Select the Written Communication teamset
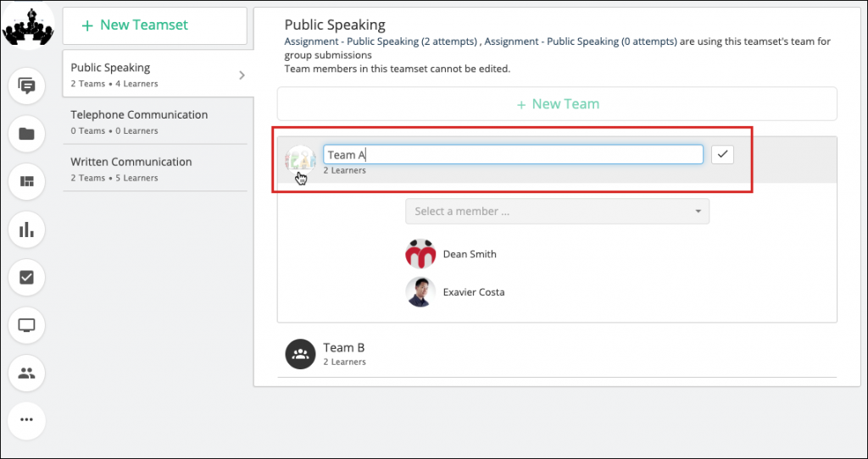Screen dimensions: 868x459 [x=155, y=169]
